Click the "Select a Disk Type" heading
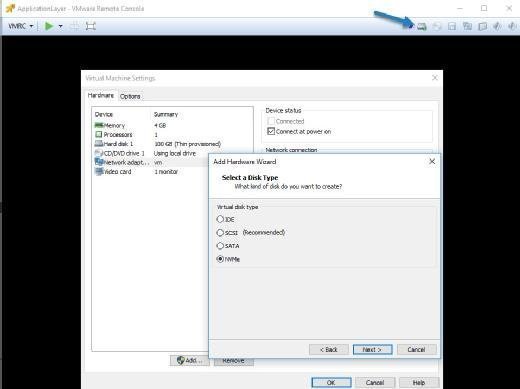 (250, 178)
